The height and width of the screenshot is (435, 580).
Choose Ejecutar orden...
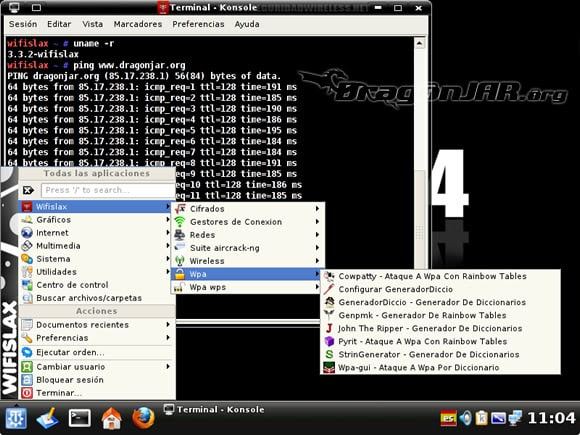(x=97, y=352)
